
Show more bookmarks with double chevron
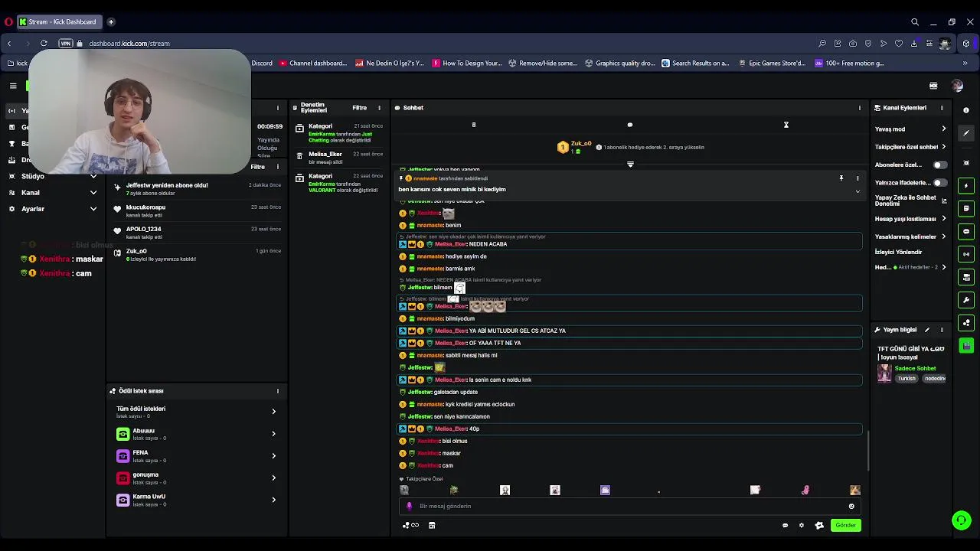[965, 64]
